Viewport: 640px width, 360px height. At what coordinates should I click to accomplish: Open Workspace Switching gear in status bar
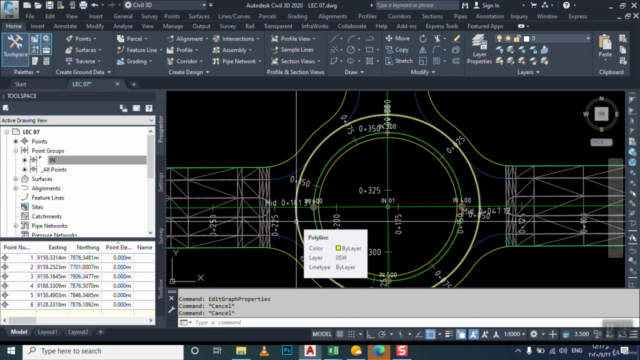[533, 334]
